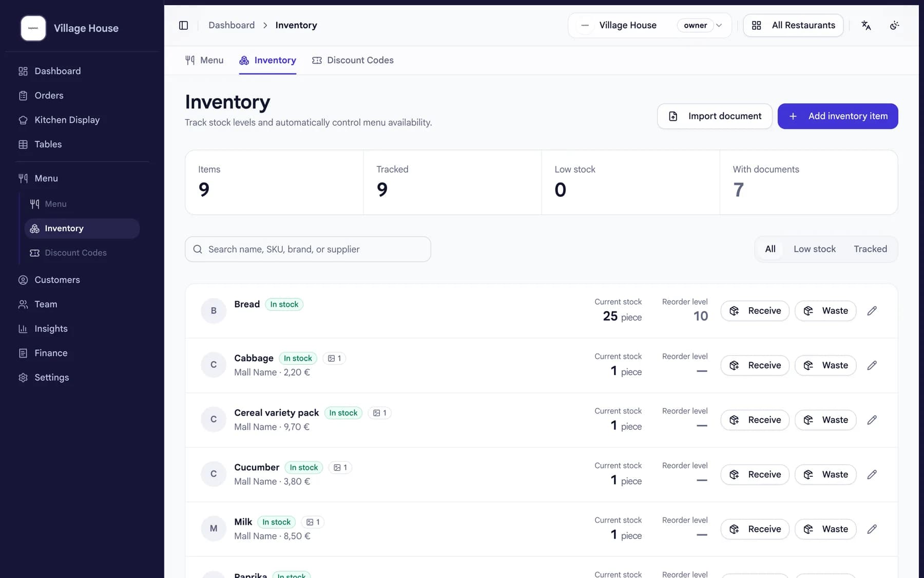Open Cucumber's attached document badge
Viewport: 924px width, 578px height.
[x=340, y=468]
